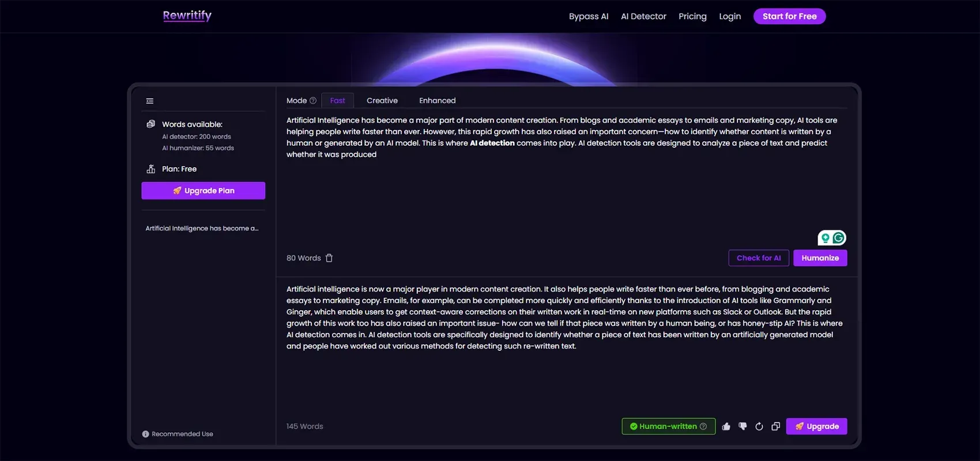Copy the humanized output text
The height and width of the screenshot is (461, 980).
(775, 426)
